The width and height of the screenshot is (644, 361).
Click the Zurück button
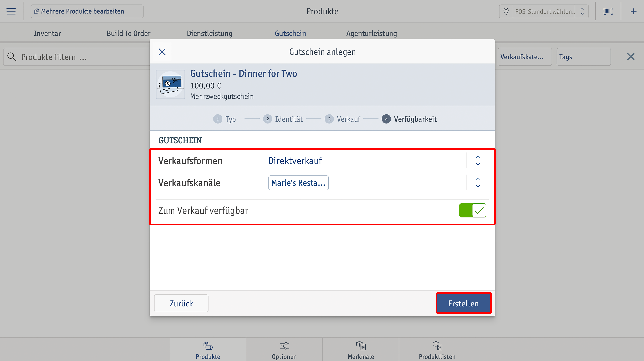point(181,303)
